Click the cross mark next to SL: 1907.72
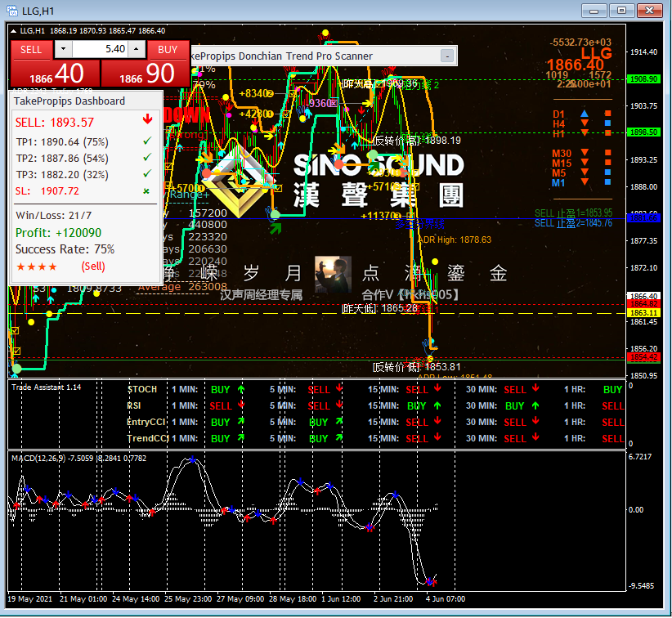The width and height of the screenshot is (672, 618). tap(146, 191)
